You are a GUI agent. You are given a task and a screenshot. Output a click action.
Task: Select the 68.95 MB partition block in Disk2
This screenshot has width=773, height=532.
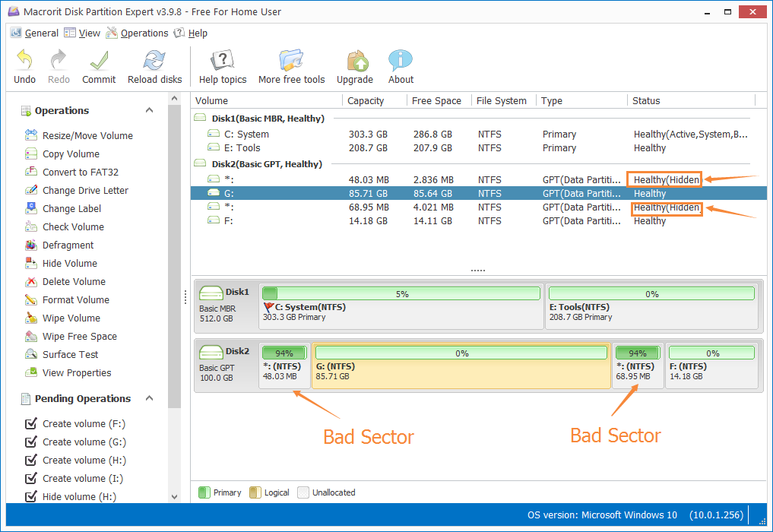[x=638, y=366]
